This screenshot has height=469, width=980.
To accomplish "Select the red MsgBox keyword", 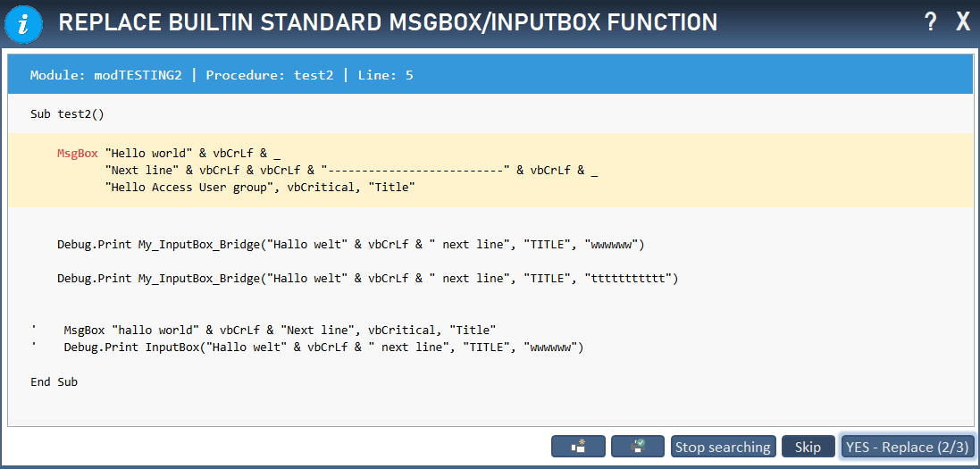I will pyautogui.click(x=78, y=153).
